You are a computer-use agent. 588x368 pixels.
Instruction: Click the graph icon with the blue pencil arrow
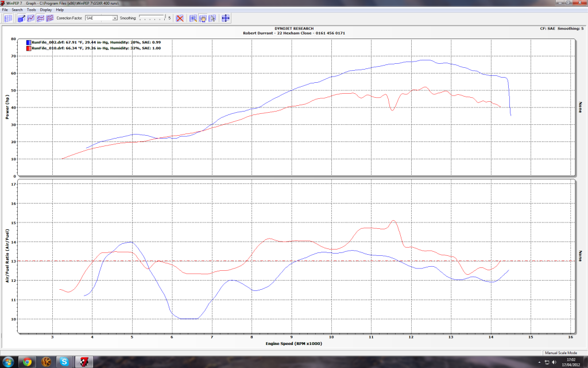click(x=21, y=18)
